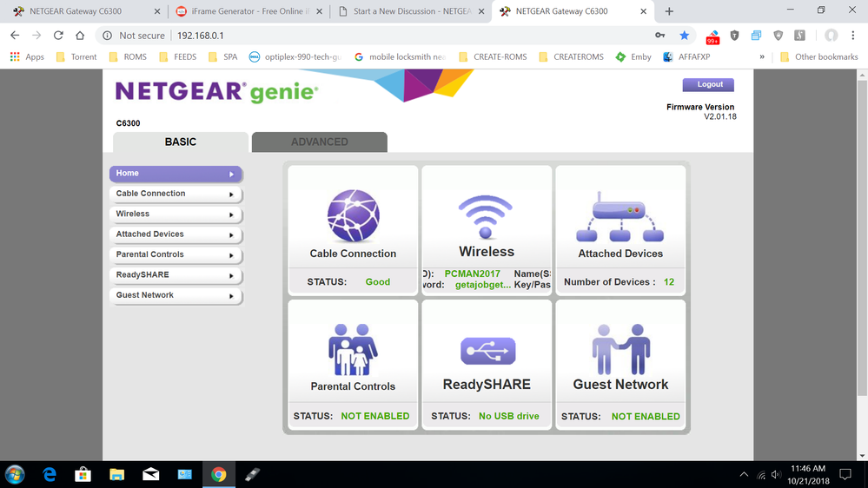This screenshot has height=488, width=868.
Task: Open the Chrome profile avatar icon
Action: pos(831,36)
